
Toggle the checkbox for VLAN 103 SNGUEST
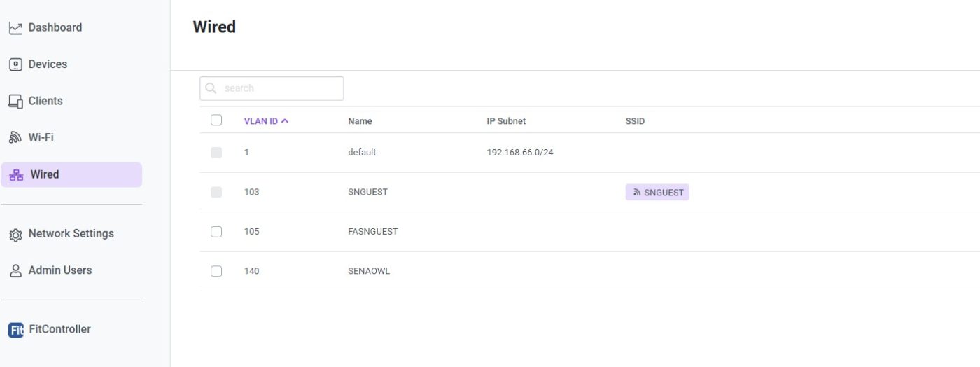(216, 192)
